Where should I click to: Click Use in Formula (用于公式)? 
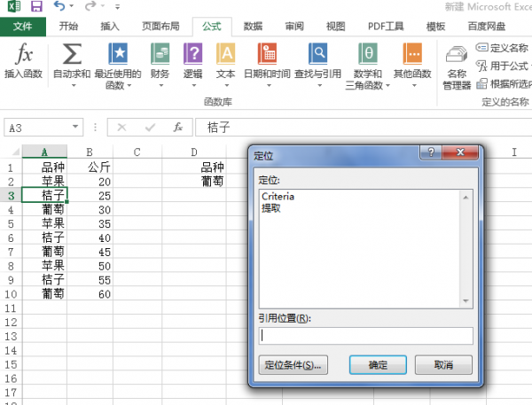[x=502, y=66]
